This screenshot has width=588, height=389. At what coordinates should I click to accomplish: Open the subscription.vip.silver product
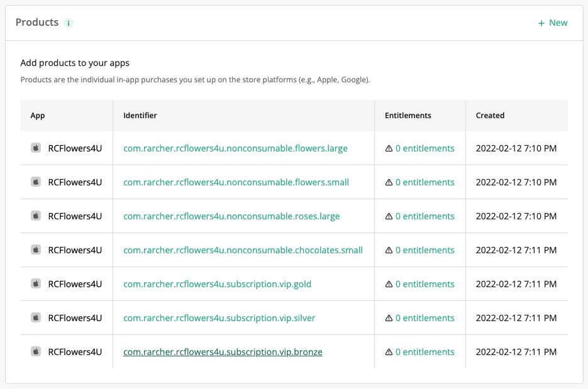(x=219, y=318)
